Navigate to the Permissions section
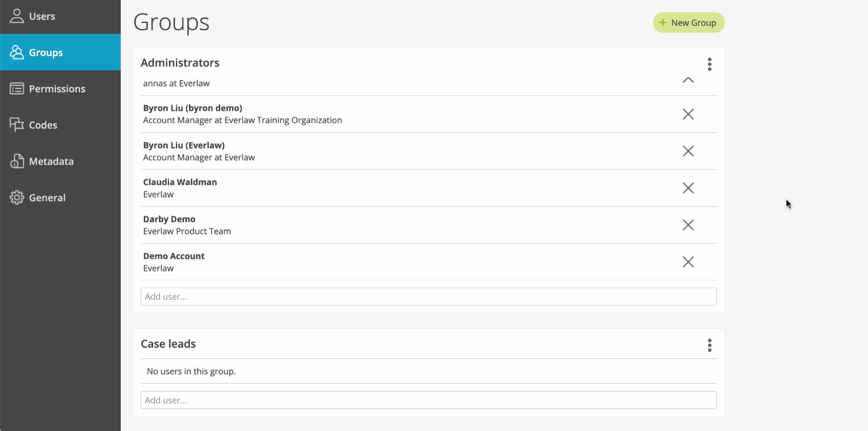 pos(57,89)
